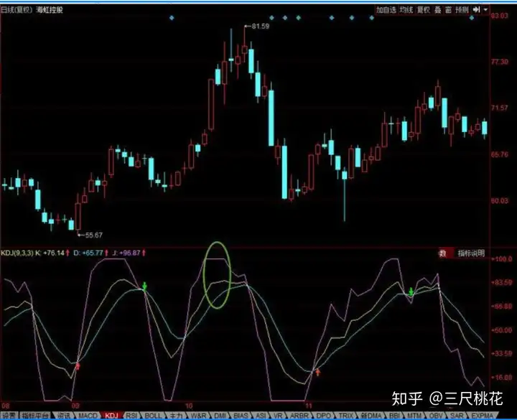Click the candle at the 81.59 high

click(245, 50)
